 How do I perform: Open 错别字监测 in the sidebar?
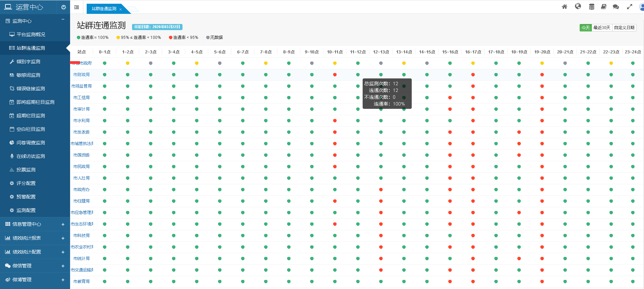coord(28,62)
